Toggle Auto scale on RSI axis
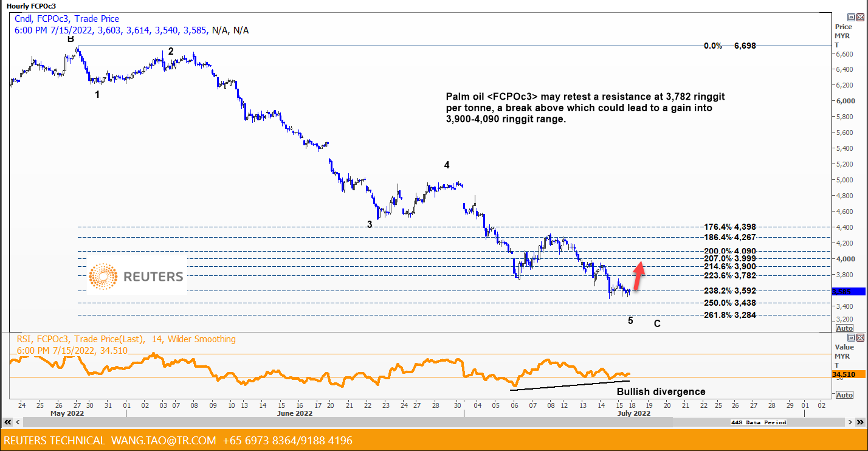Image resolution: width=868 pixels, height=451 pixels. point(845,394)
